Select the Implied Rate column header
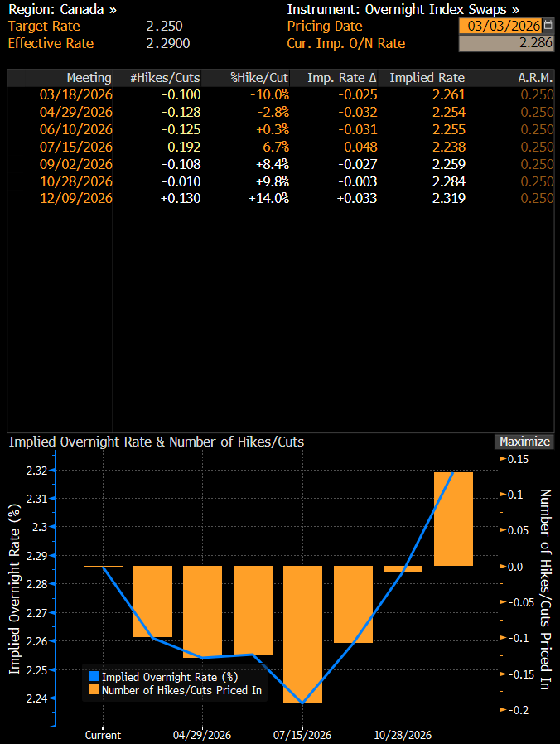560x744 pixels. click(x=427, y=78)
